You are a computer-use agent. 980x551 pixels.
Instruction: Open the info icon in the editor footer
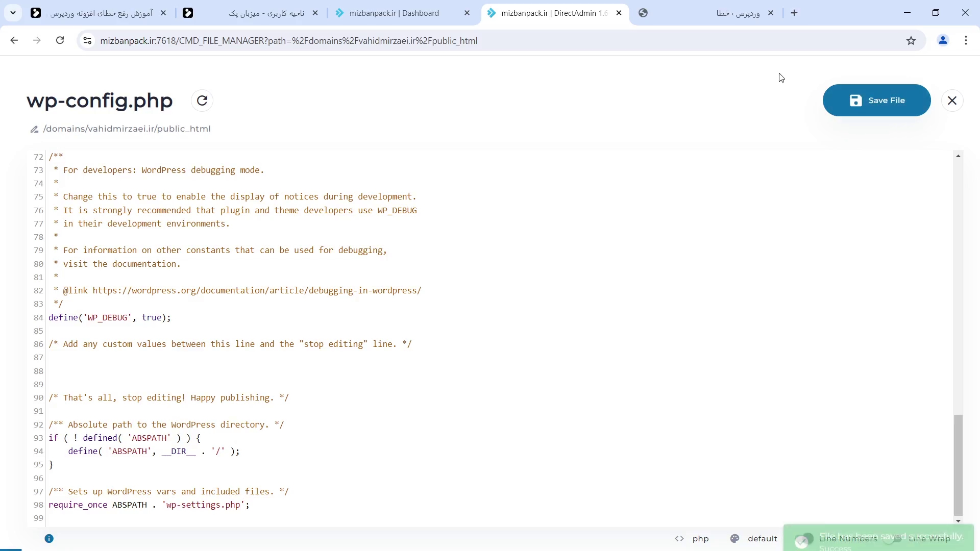[x=49, y=538]
